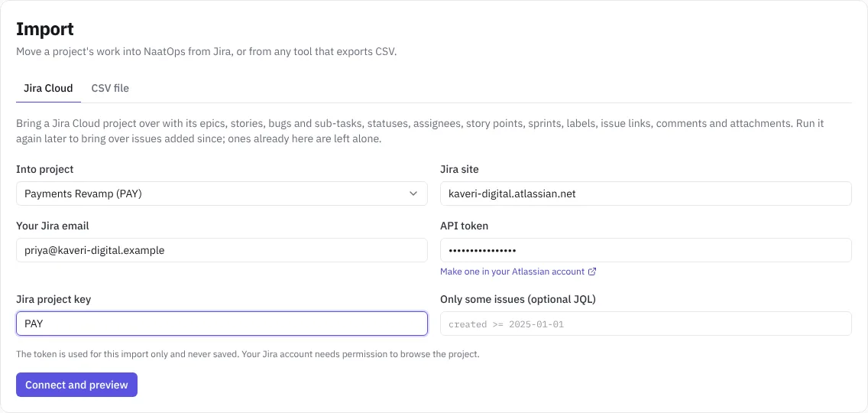Click the Move a project's work subtitle text
The image size is (868, 413).
tap(206, 52)
